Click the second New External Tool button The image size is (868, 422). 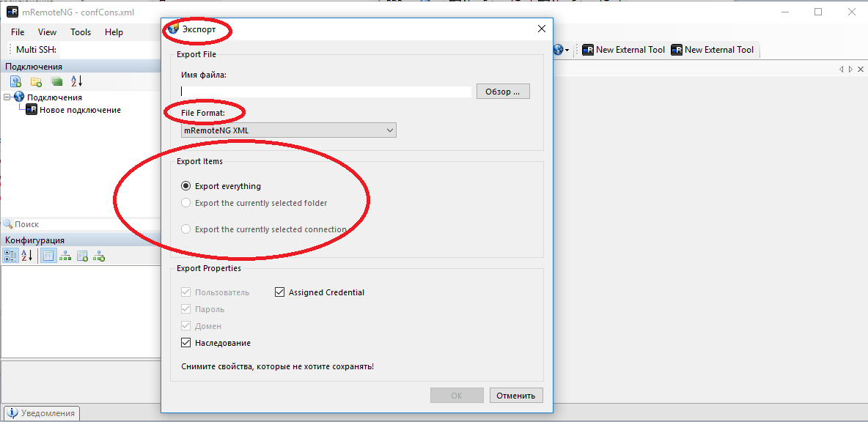(713, 50)
